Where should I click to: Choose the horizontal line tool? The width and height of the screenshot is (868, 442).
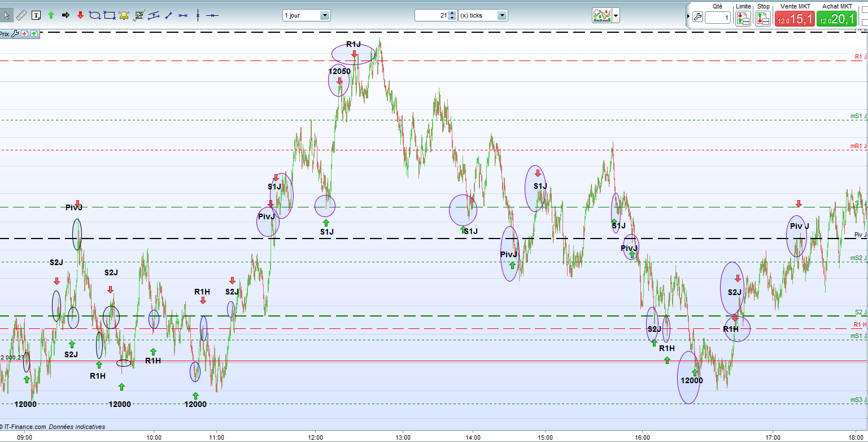point(212,15)
